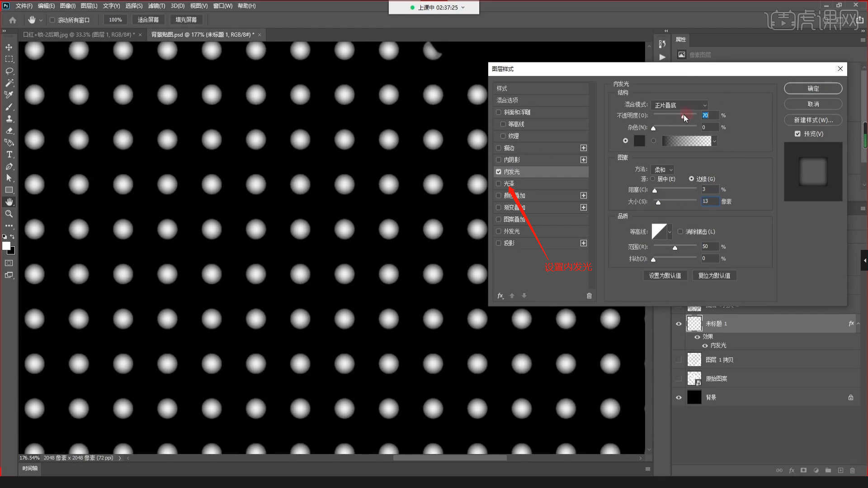Select the Rectangle shape tool

coord(9,190)
